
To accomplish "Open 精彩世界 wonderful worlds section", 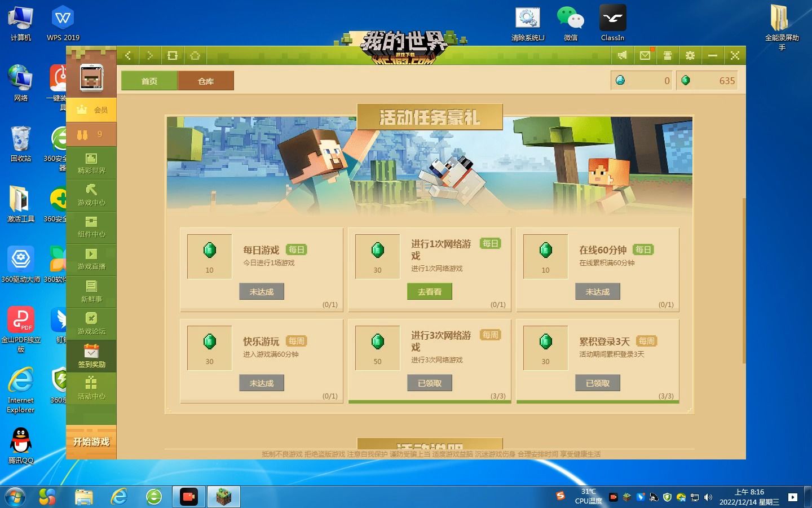I will (x=91, y=164).
